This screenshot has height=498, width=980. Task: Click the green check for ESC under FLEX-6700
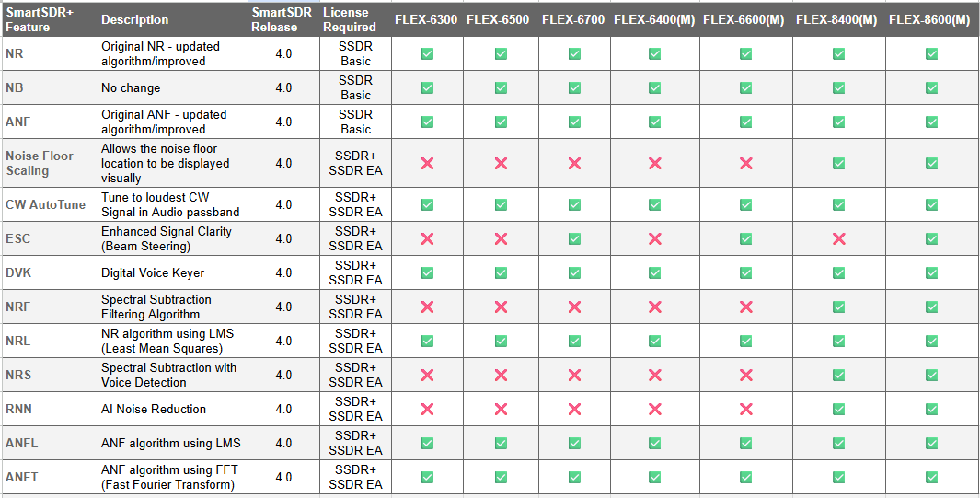[x=574, y=238]
